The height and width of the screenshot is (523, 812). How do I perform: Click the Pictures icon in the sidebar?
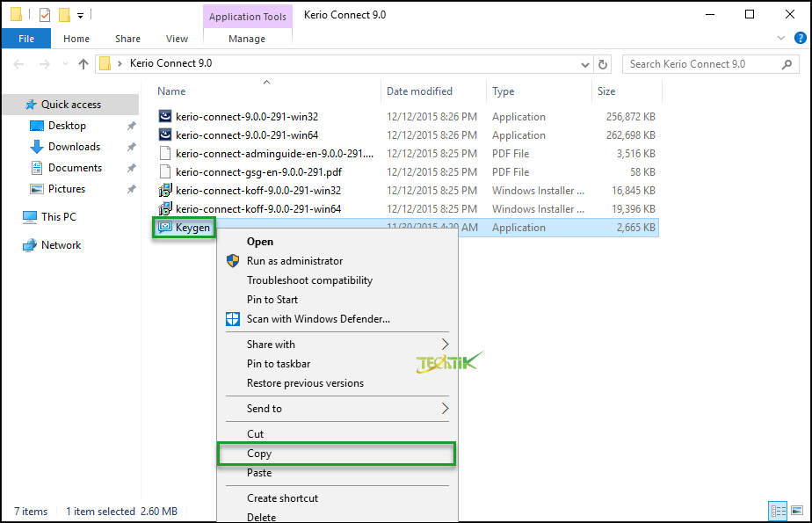[37, 189]
